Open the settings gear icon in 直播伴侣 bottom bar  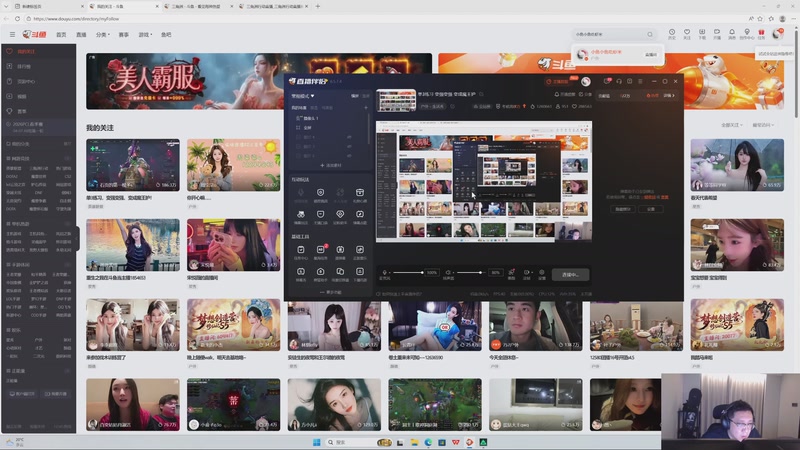542,274
